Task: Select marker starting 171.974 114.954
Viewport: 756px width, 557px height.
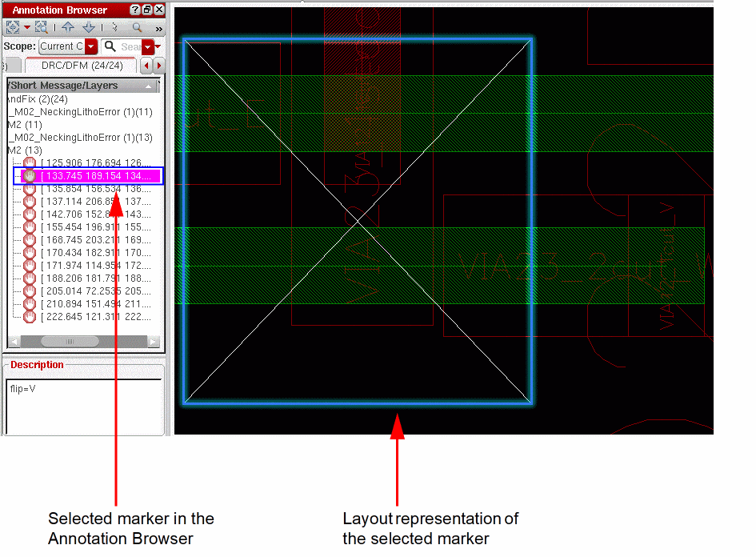Action: [95, 265]
